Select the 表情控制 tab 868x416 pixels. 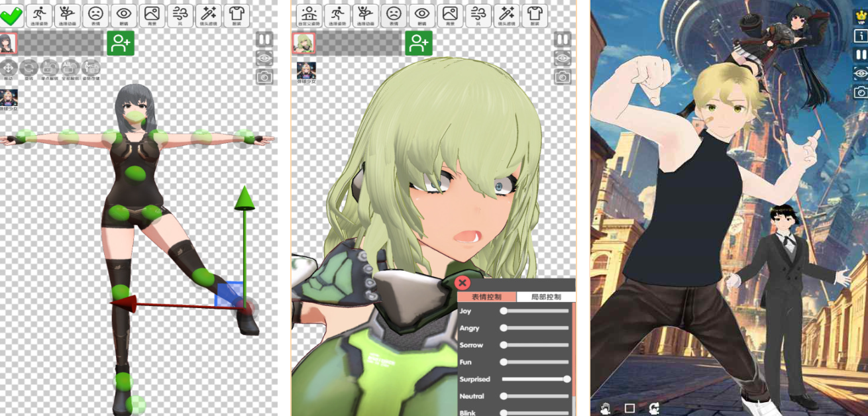click(x=486, y=297)
